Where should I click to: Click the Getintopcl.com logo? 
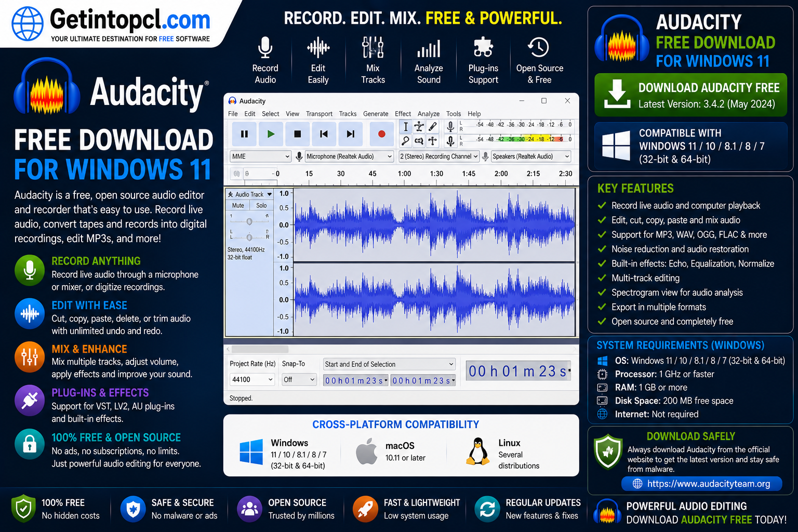(111, 24)
